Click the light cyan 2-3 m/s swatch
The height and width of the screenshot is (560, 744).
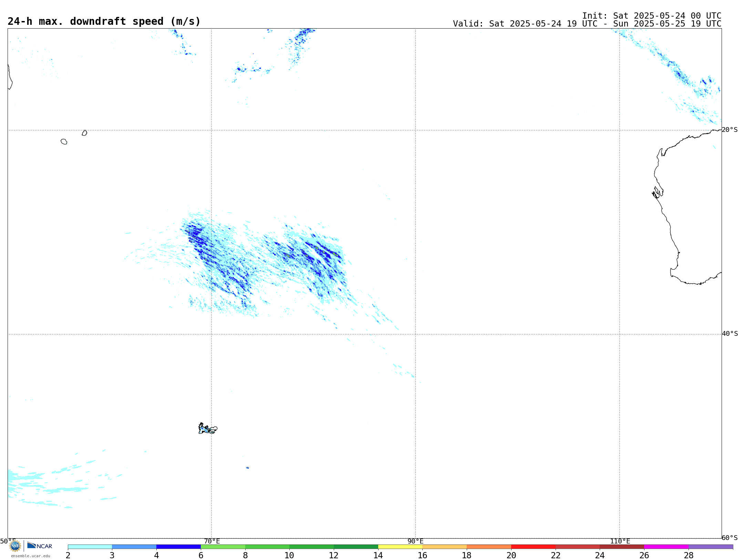[x=90, y=547]
